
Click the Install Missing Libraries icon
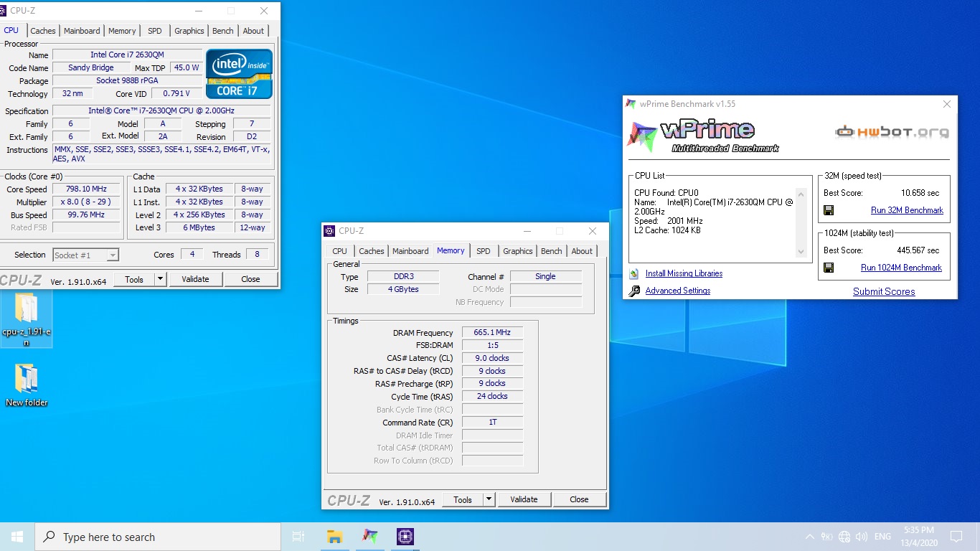click(634, 273)
